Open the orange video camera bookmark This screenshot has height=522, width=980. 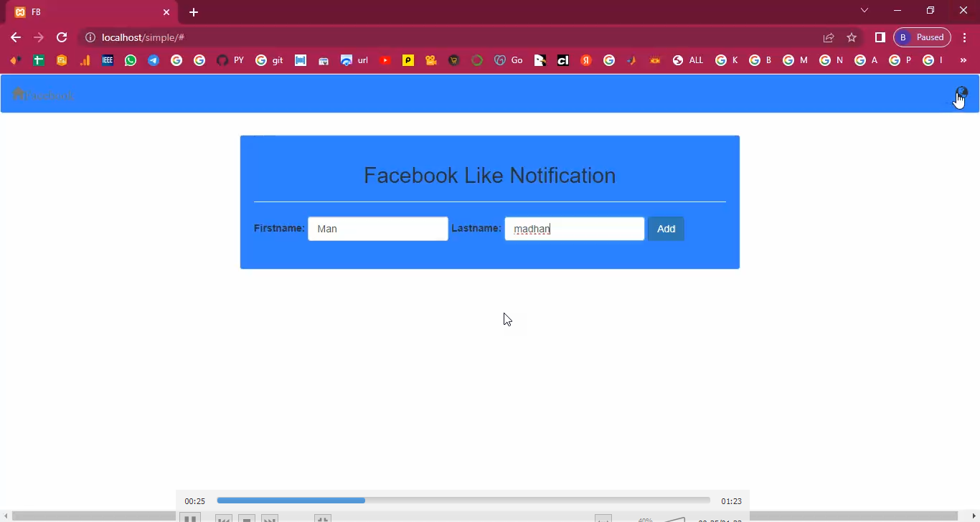pos(431,60)
